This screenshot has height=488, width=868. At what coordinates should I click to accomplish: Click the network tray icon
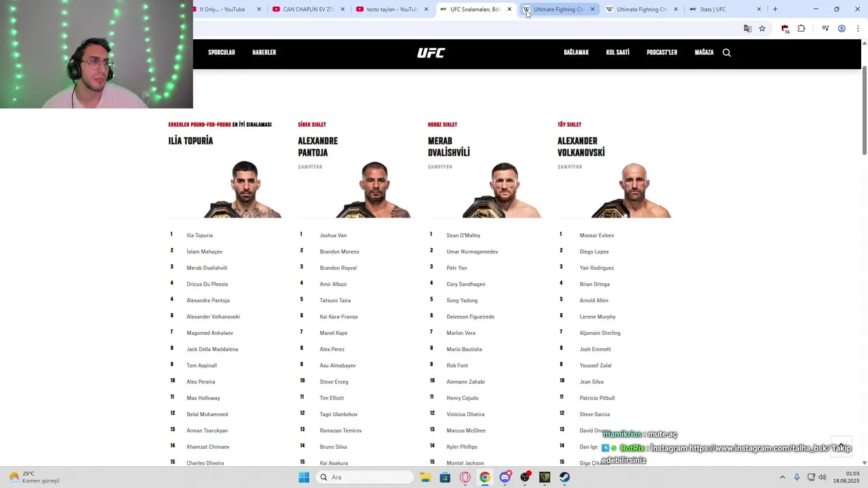(x=811, y=477)
